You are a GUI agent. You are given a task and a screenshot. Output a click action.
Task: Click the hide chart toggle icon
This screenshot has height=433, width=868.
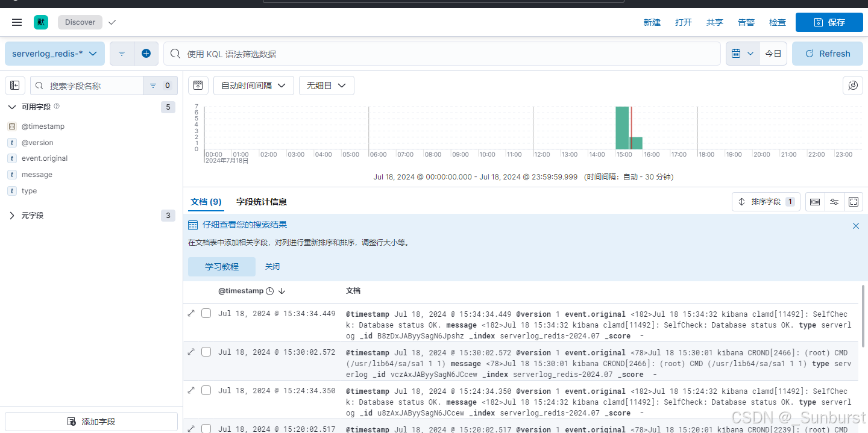pyautogui.click(x=198, y=86)
